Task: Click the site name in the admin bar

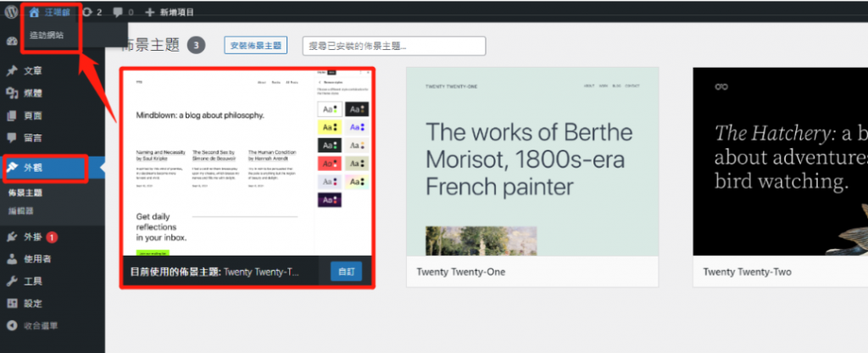Action: click(58, 12)
